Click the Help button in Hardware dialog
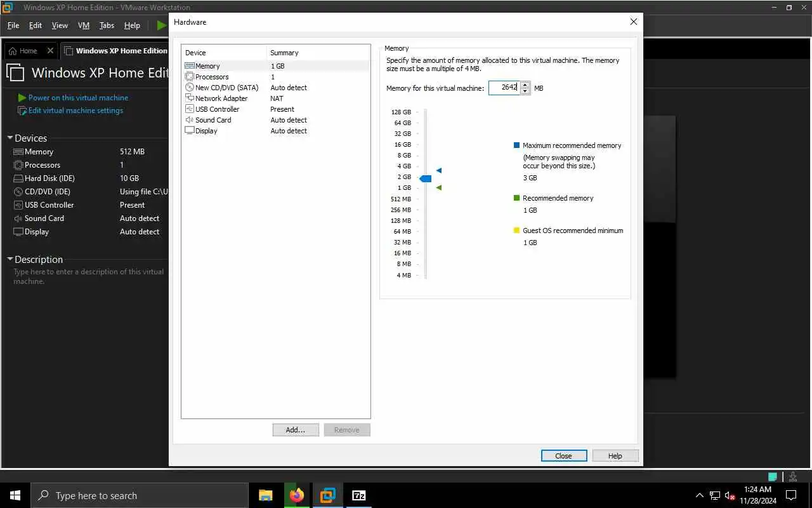The height and width of the screenshot is (508, 812). click(x=615, y=456)
